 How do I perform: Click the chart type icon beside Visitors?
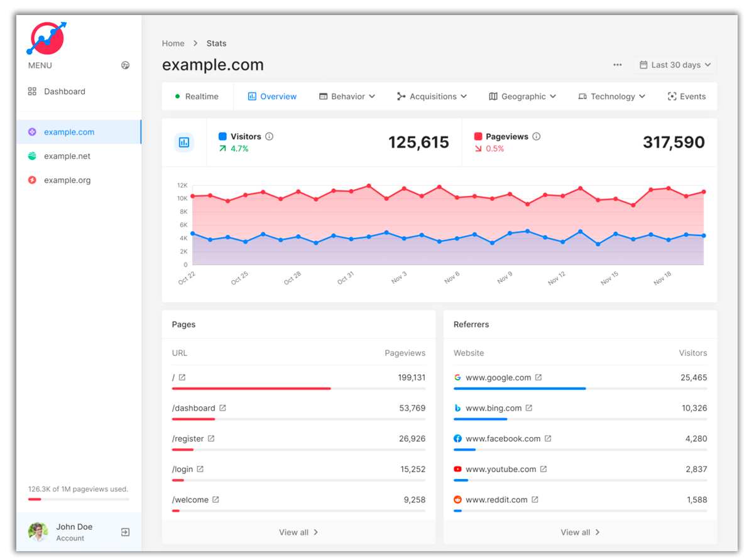[x=184, y=143]
